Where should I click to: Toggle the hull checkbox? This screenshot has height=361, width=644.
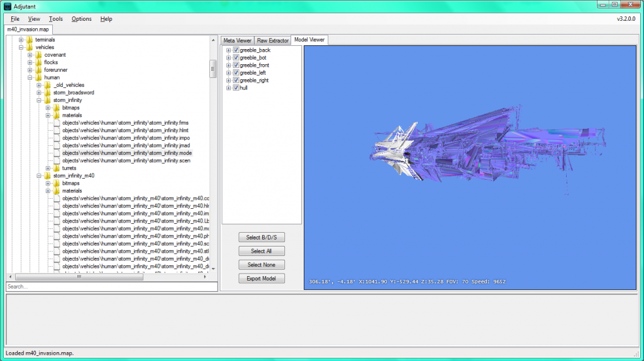(x=236, y=88)
